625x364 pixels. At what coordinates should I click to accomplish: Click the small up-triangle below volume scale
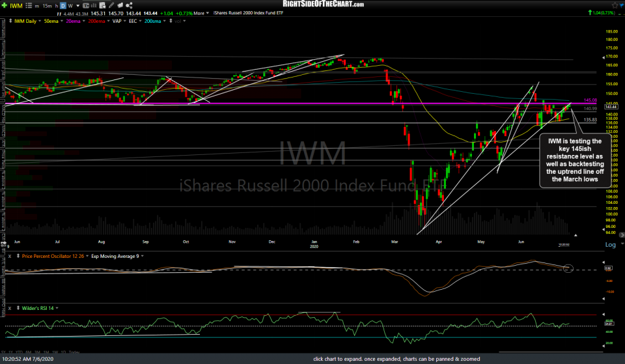click(575, 235)
